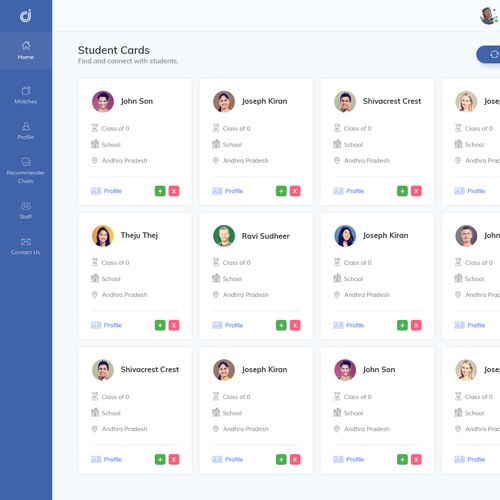Open the sidebar Profile page
Viewport: 500px width, 500px height.
click(x=26, y=131)
